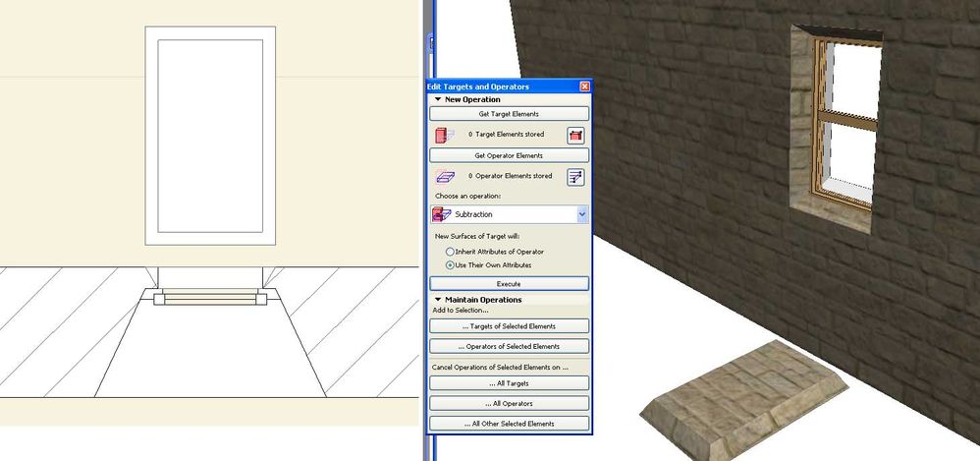This screenshot has height=461, width=980.
Task: Cancel operations on All Other Selected Elements
Action: click(509, 424)
